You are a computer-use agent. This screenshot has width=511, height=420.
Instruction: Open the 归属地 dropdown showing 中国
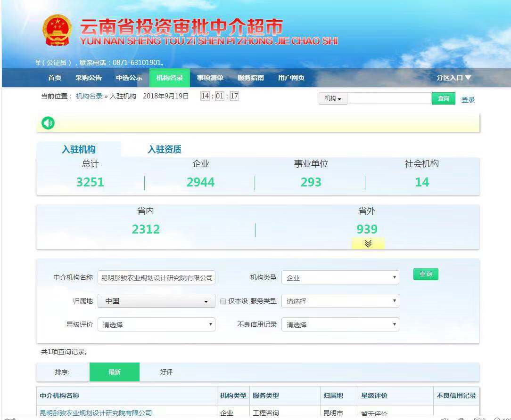tap(156, 301)
